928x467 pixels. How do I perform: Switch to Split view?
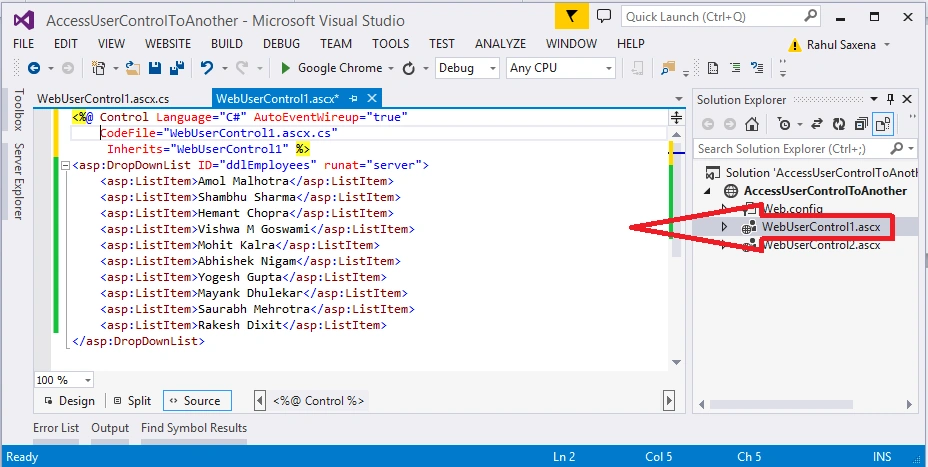click(x=133, y=401)
